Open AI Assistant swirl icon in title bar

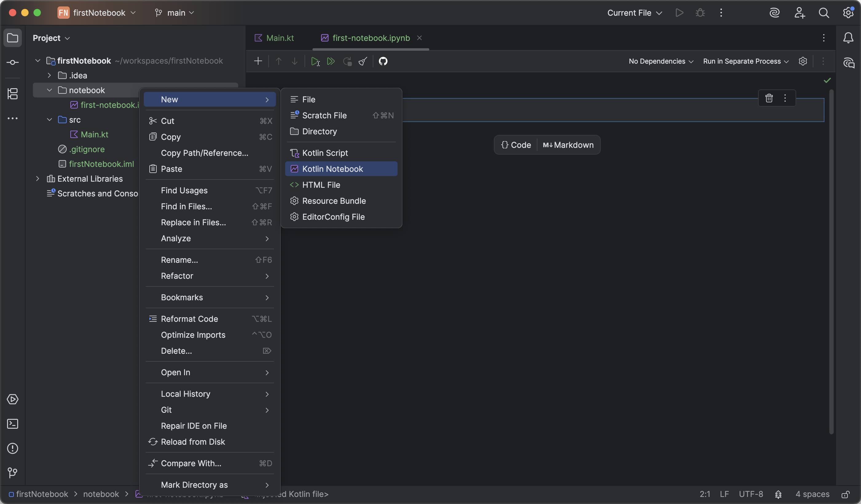pos(774,13)
